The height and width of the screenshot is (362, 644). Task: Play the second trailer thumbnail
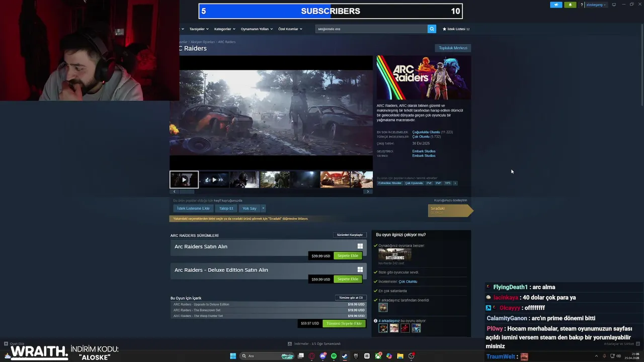tap(214, 179)
